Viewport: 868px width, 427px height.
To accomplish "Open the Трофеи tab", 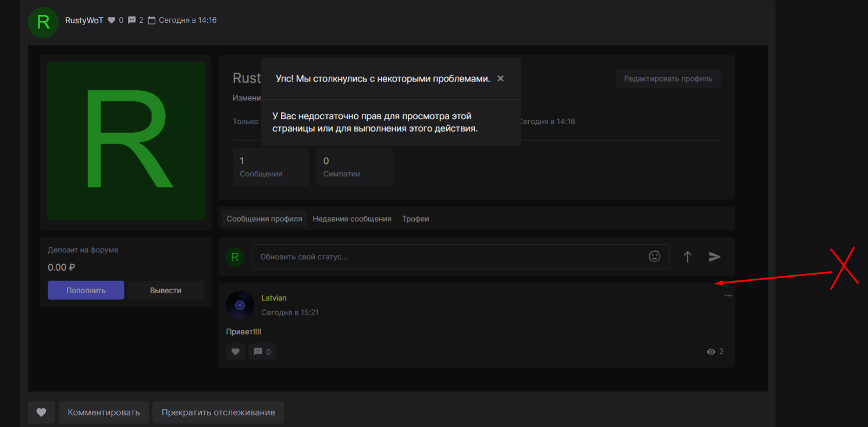I will [415, 219].
